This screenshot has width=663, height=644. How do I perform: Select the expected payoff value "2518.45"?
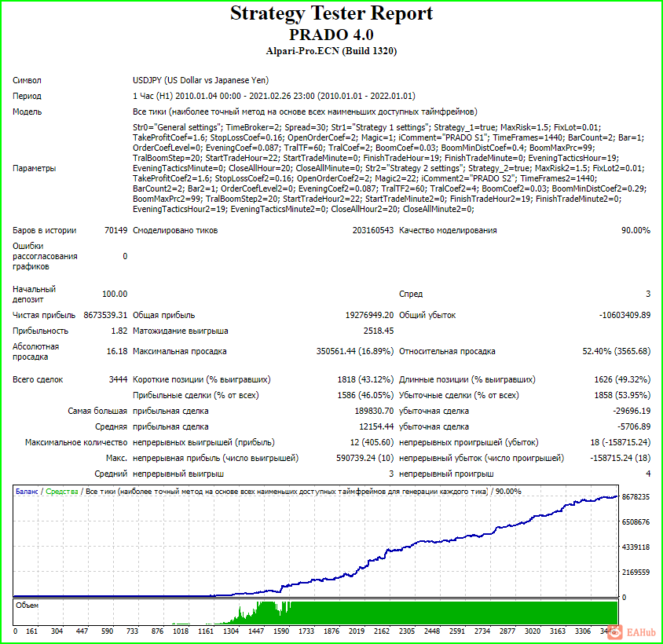(x=379, y=331)
